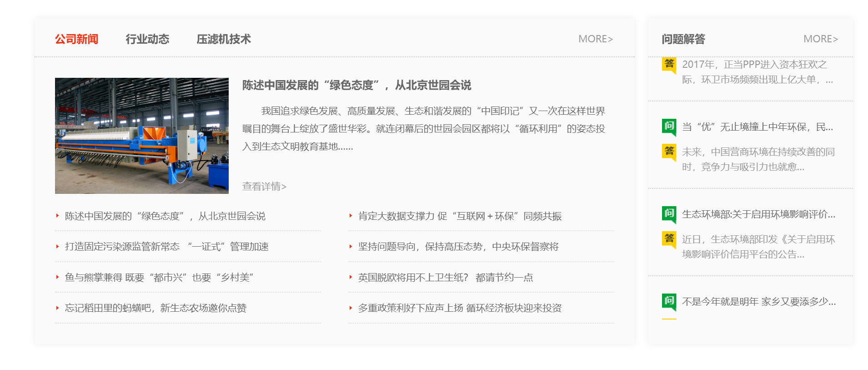Open the 公司新闻 tab
The image size is (868, 370).
coord(76,39)
